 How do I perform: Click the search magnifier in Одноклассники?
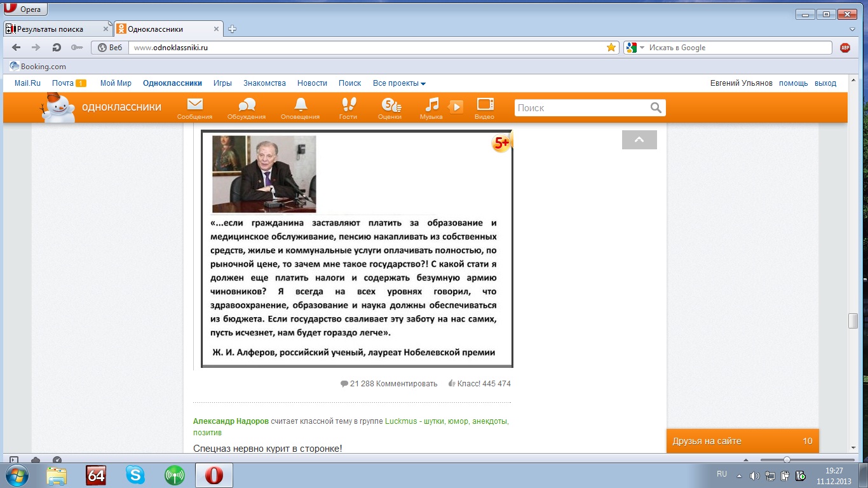(656, 108)
